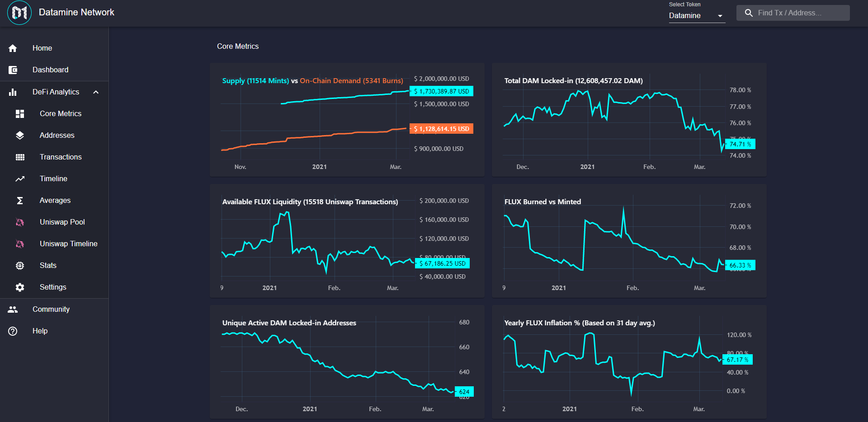Select Core Metrics in the sidebar
This screenshot has height=422, width=868.
point(54,113)
